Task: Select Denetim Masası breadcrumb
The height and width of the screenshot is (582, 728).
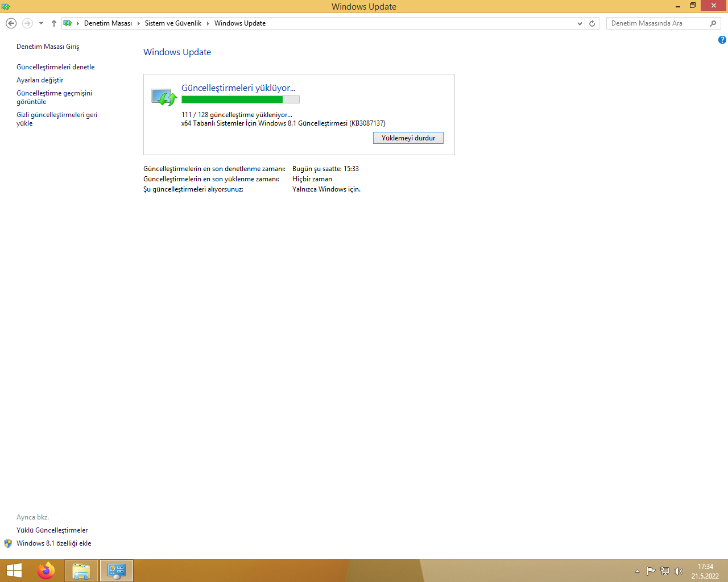Action: point(108,23)
